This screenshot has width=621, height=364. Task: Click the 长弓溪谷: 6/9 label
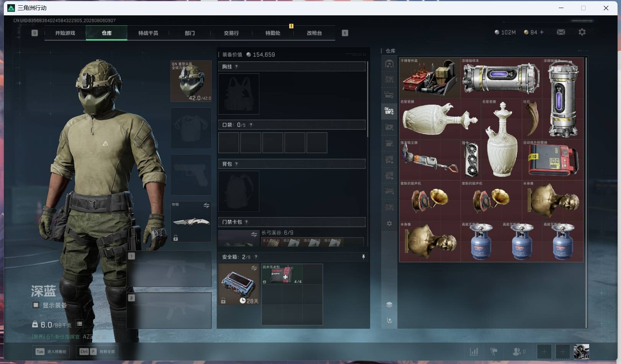click(277, 233)
